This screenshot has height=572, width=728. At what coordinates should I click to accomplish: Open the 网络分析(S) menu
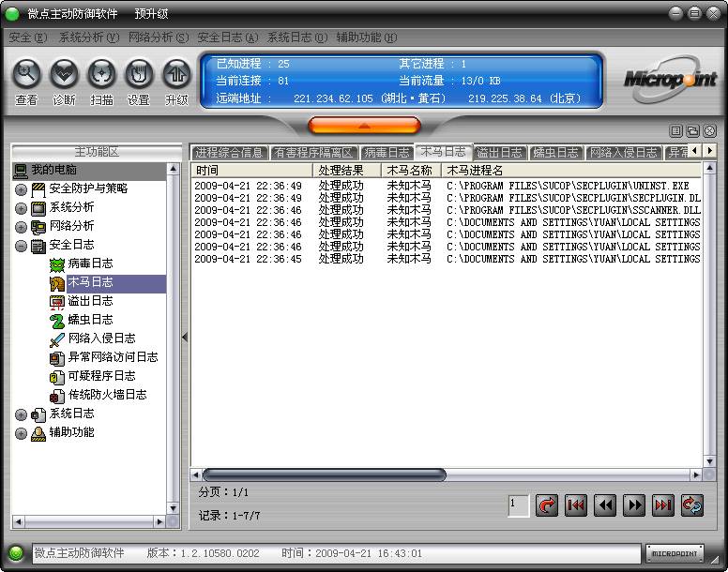[x=159, y=38]
